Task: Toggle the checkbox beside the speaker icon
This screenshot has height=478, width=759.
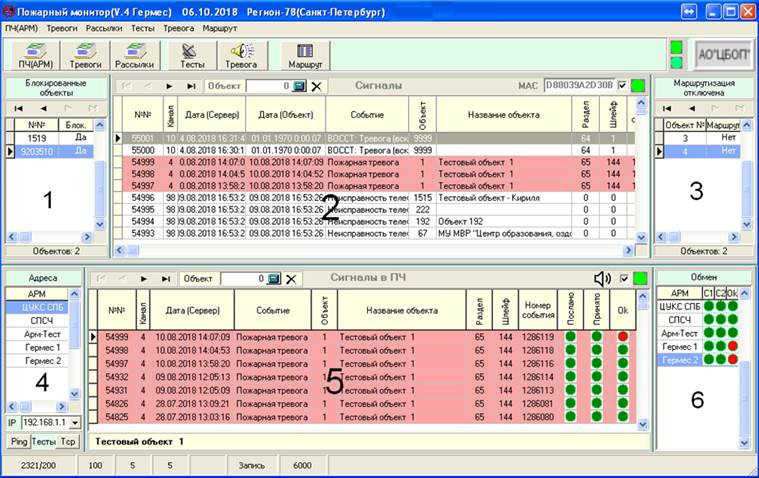Action: pos(624,278)
